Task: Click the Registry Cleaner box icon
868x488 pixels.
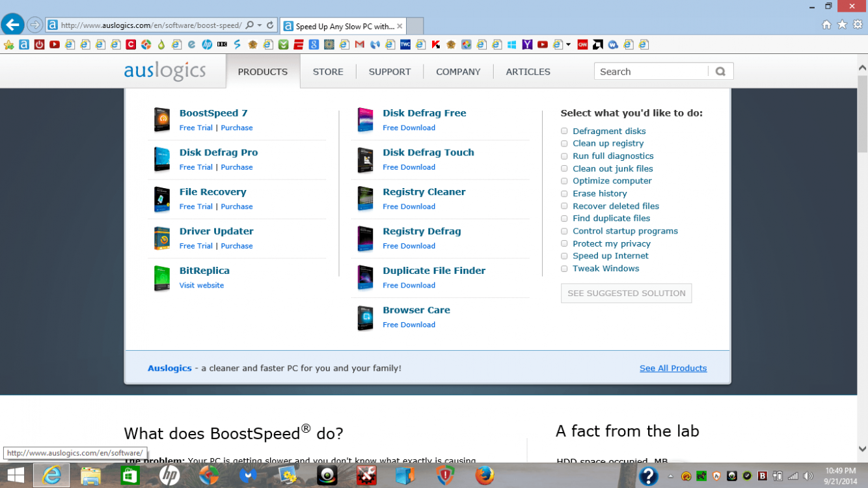Action: [366, 199]
